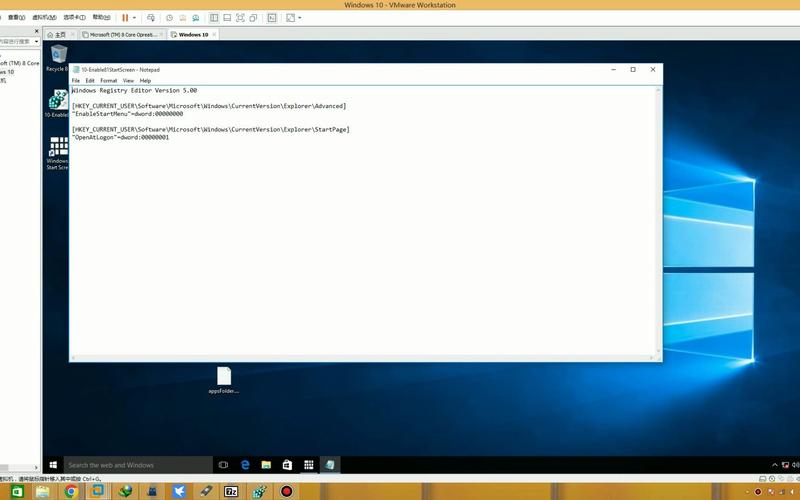The image size is (800, 500).
Task: Pause the virtual machine from VMware toolbar
Action: tap(124, 17)
